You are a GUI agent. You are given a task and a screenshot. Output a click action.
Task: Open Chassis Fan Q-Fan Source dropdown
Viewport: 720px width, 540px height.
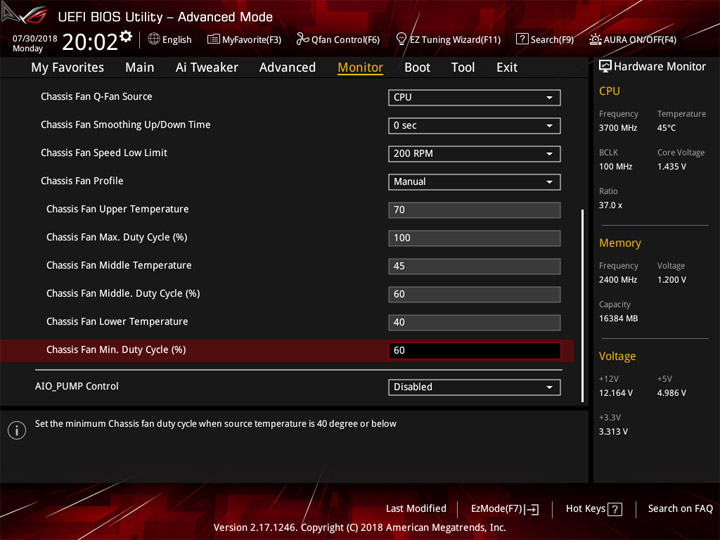tap(474, 97)
